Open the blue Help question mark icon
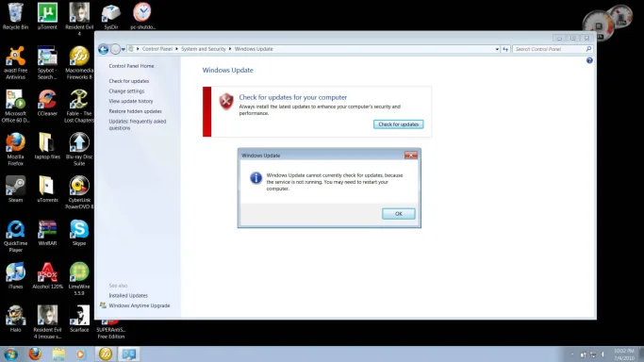 coord(589,60)
